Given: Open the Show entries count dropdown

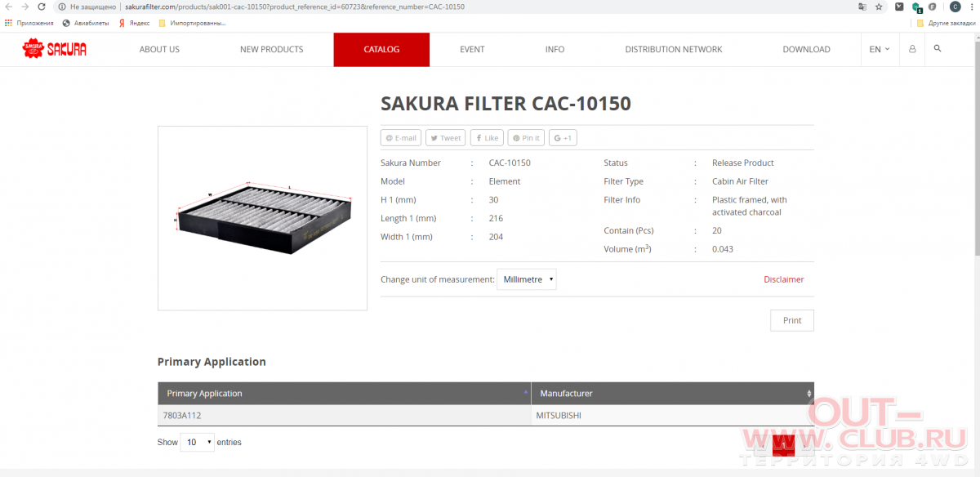Looking at the screenshot, I should 197,442.
